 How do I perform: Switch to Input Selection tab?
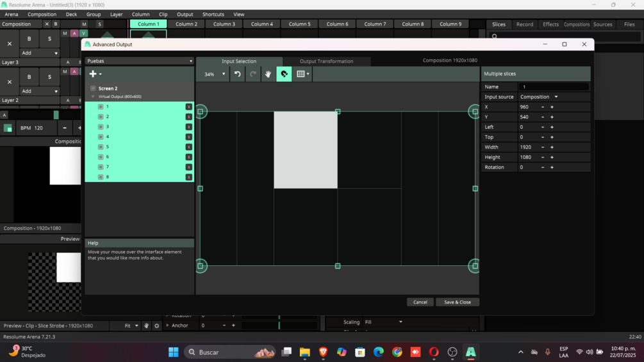(x=239, y=61)
